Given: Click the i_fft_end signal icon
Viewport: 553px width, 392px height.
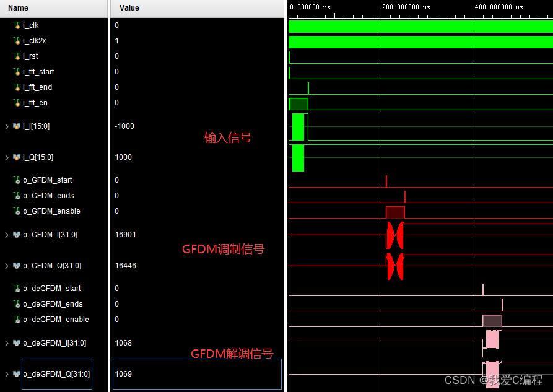Looking at the screenshot, I should 17,87.
